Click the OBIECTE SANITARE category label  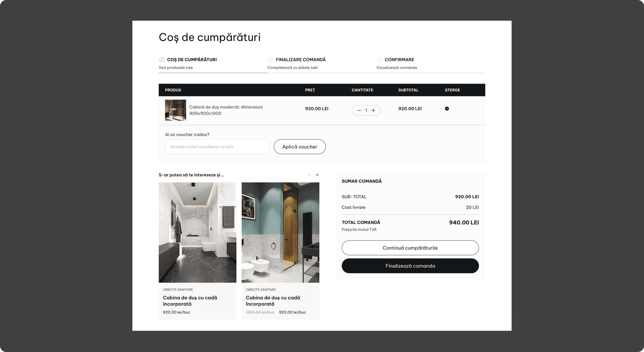click(x=178, y=289)
